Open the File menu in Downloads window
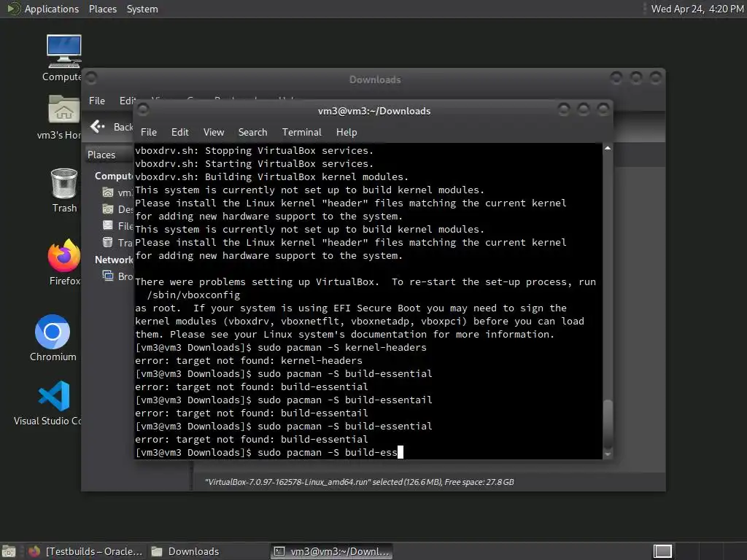The image size is (747, 560). 97,101
